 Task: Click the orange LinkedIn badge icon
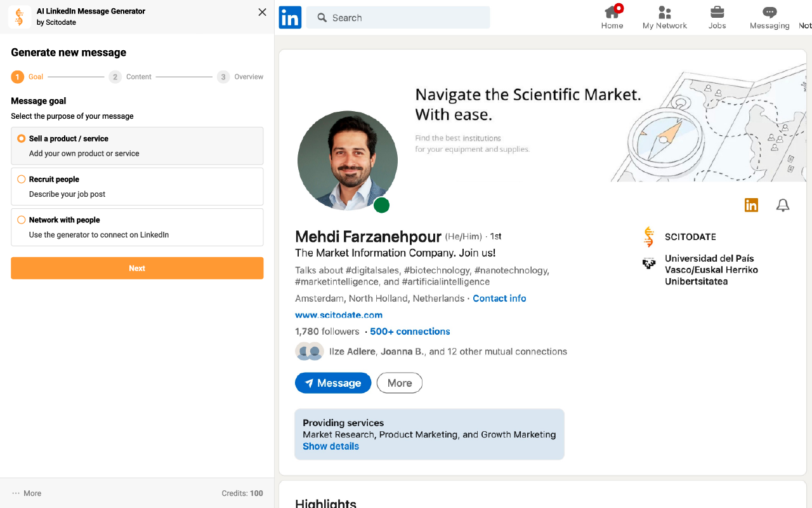coord(751,205)
